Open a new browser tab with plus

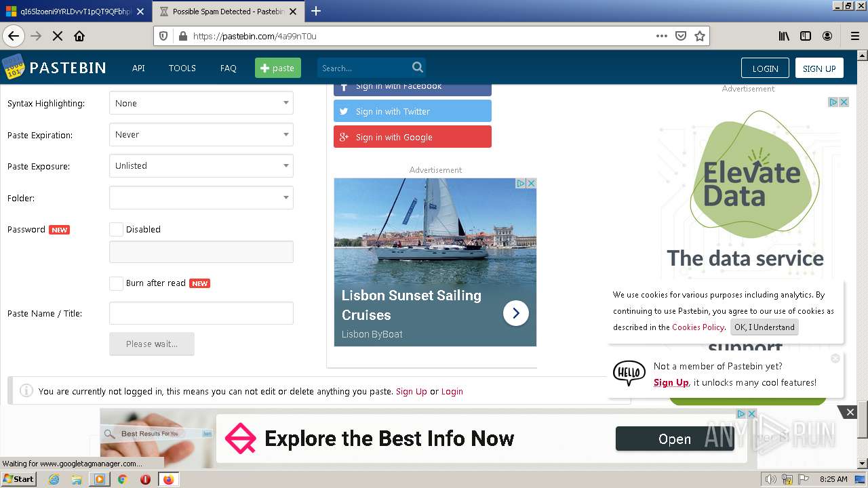pyautogui.click(x=316, y=11)
